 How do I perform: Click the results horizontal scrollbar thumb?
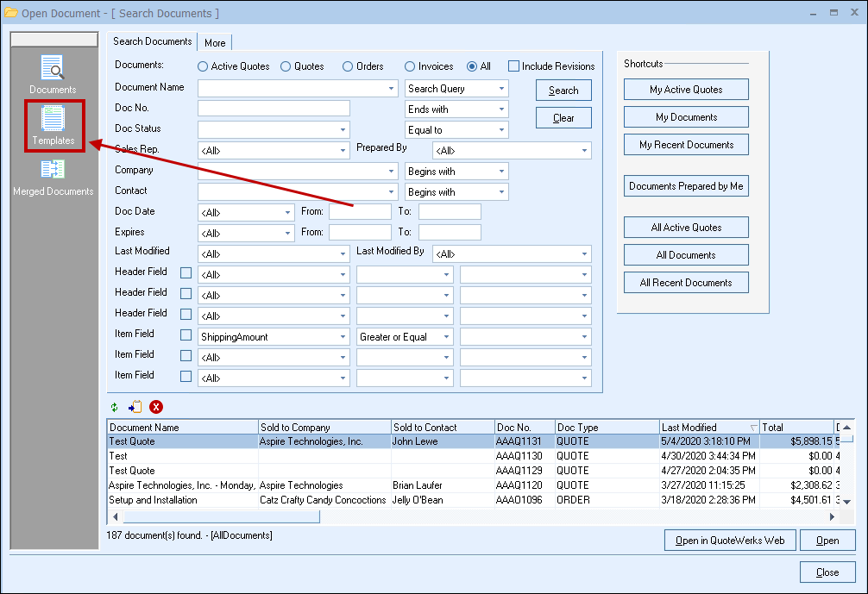[221, 516]
